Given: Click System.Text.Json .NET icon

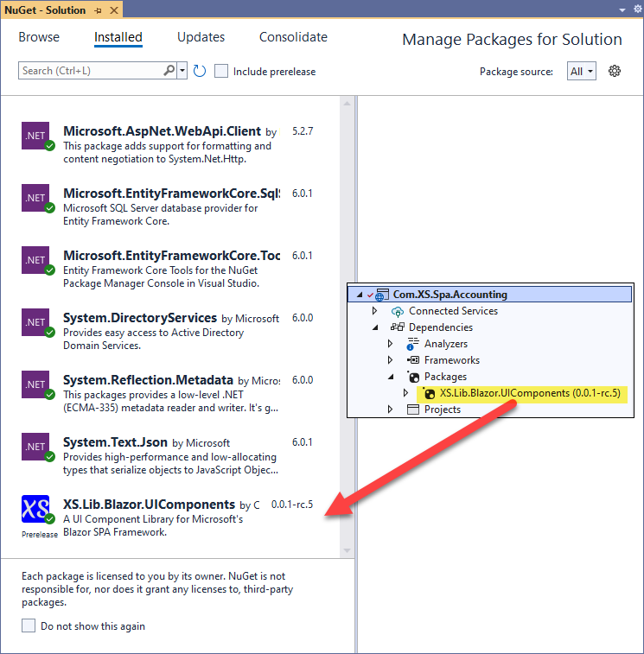Looking at the screenshot, I should click(35, 447).
